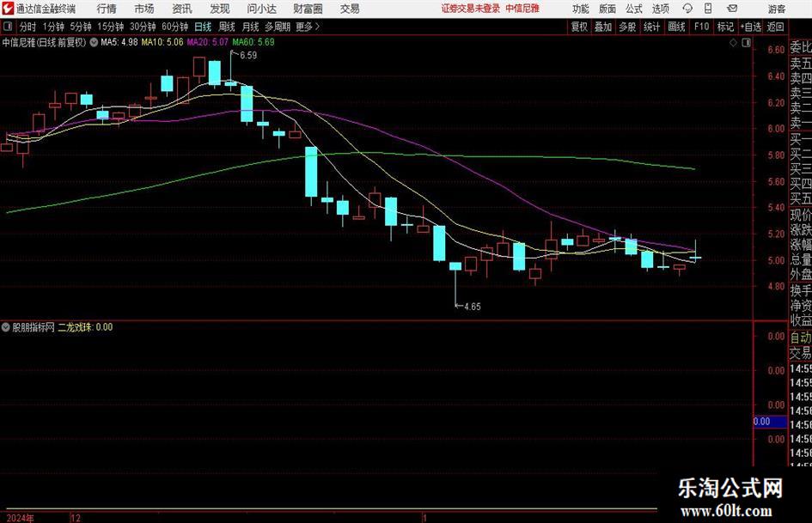The width and height of the screenshot is (812, 523).
Task: Click the 4.65 low price marker
Action: 472,307
